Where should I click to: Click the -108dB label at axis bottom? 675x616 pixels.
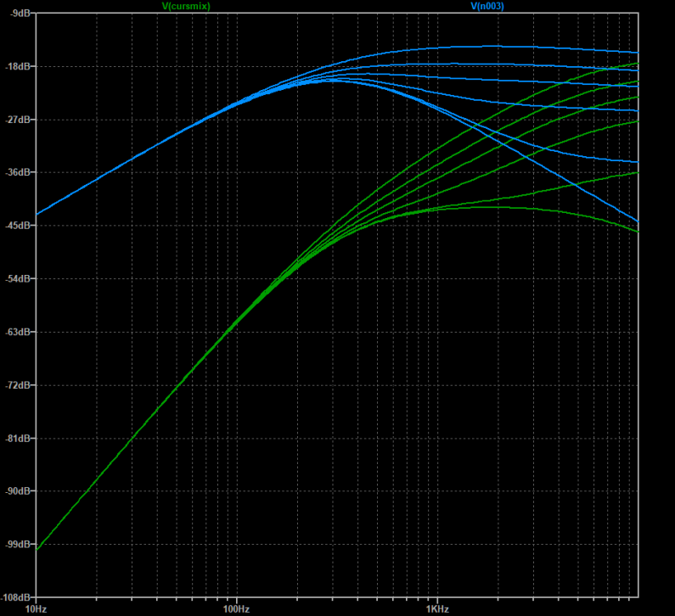click(x=14, y=596)
